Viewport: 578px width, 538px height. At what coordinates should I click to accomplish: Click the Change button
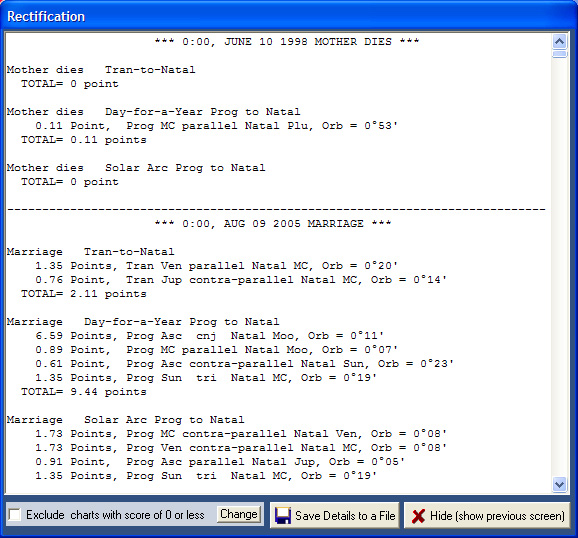[x=238, y=514]
